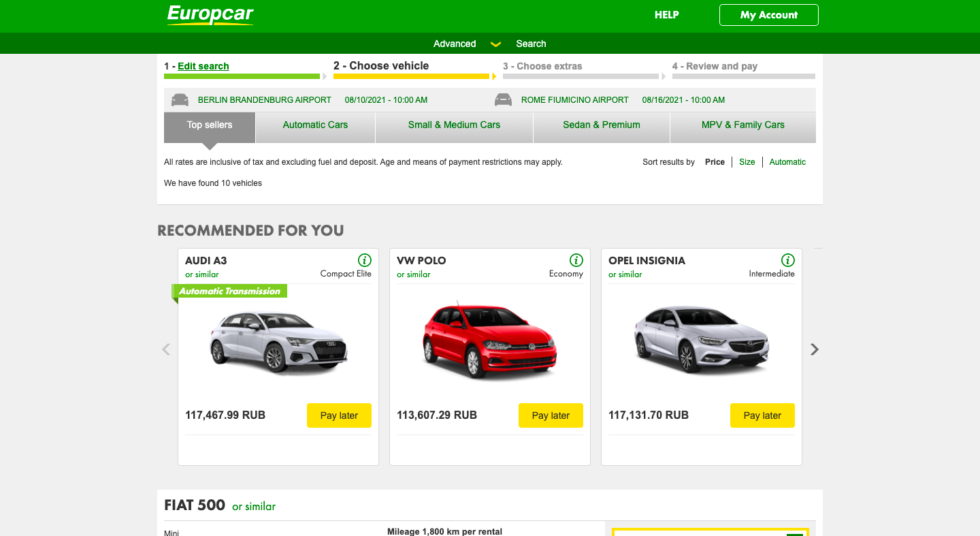Click price 117,467.99 RUB
The image size is (980, 536).
click(x=225, y=415)
